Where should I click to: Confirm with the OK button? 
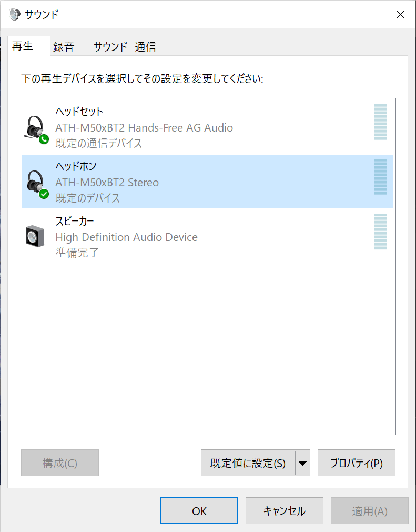click(x=199, y=511)
